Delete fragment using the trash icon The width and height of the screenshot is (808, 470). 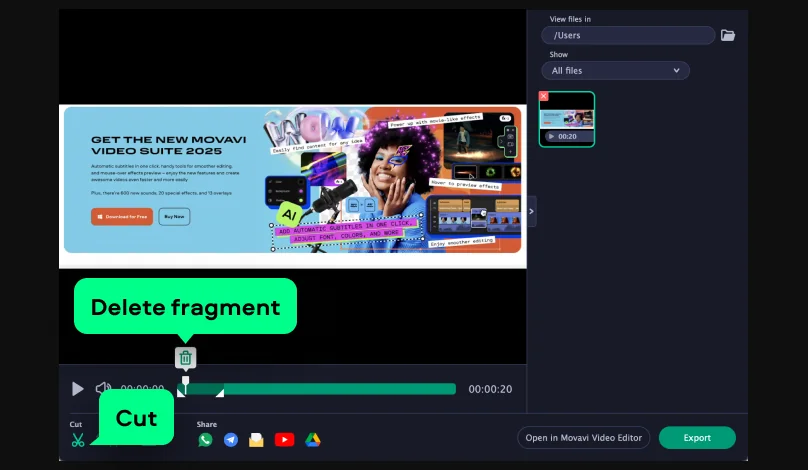186,357
